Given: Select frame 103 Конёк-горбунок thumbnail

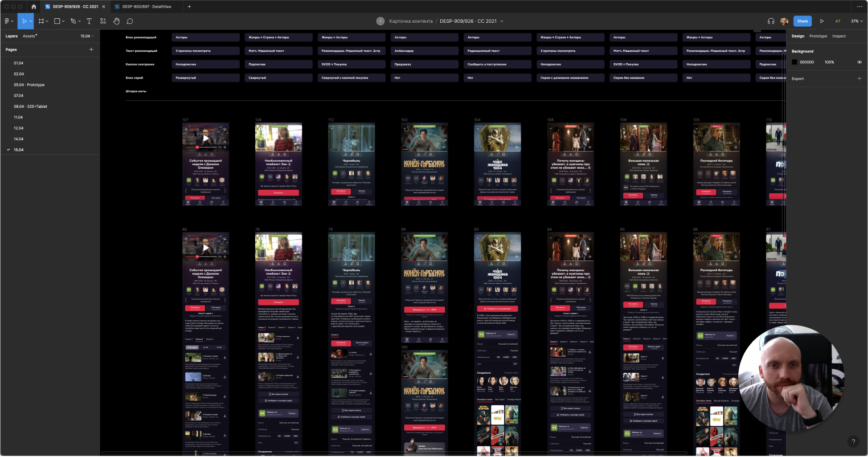Looking at the screenshot, I should coord(424,164).
